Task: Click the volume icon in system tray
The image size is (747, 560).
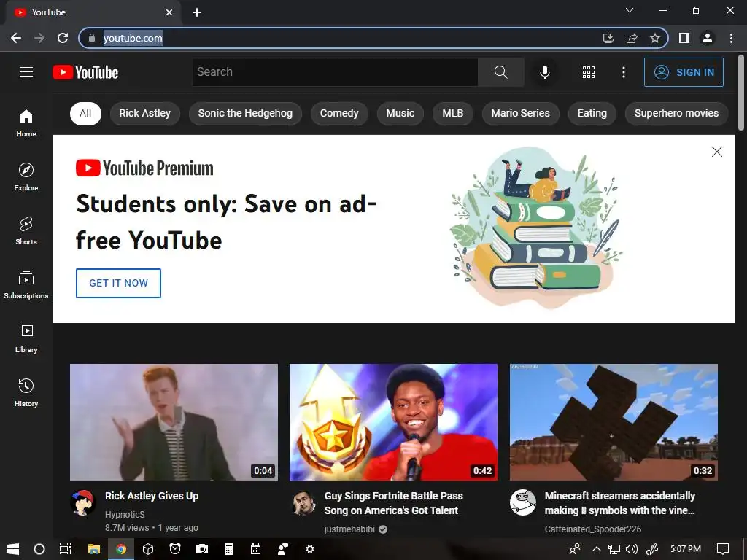Action: point(632,549)
